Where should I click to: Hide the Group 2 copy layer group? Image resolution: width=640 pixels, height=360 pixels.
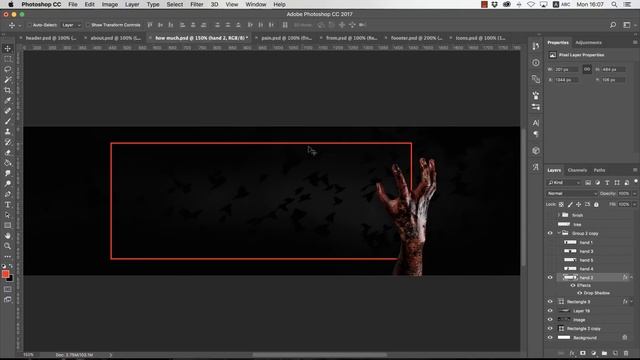[550, 233]
